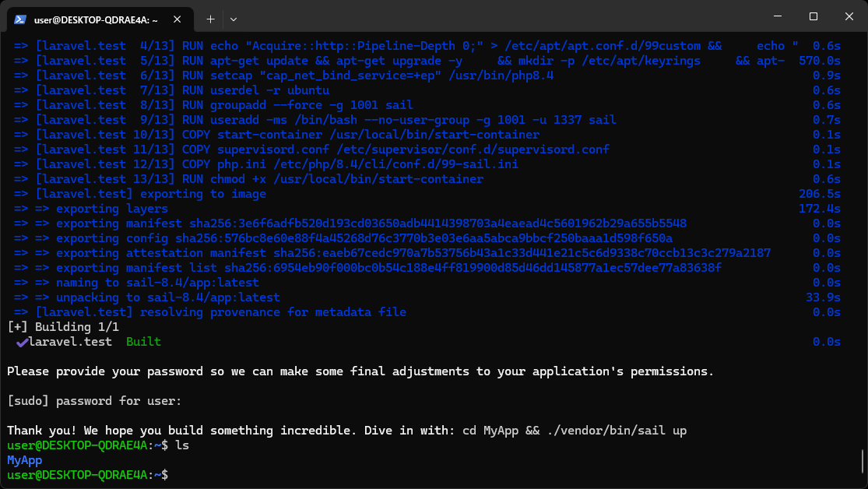Click the MyApp directory name
868x489 pixels.
pos(24,460)
